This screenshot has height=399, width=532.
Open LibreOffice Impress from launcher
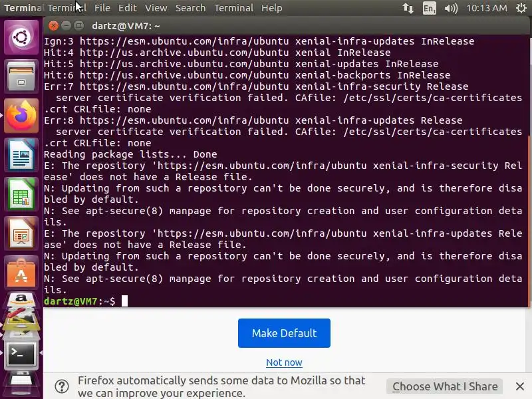pos(21,234)
